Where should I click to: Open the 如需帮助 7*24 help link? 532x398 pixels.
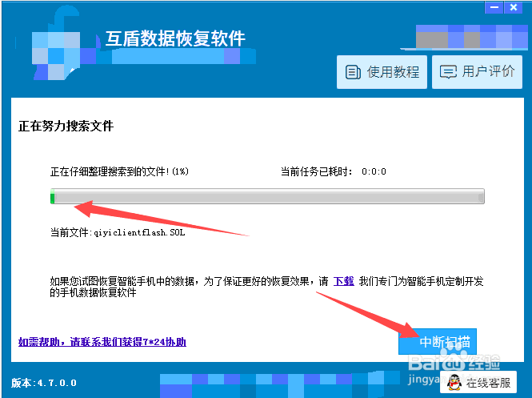pyautogui.click(x=102, y=342)
